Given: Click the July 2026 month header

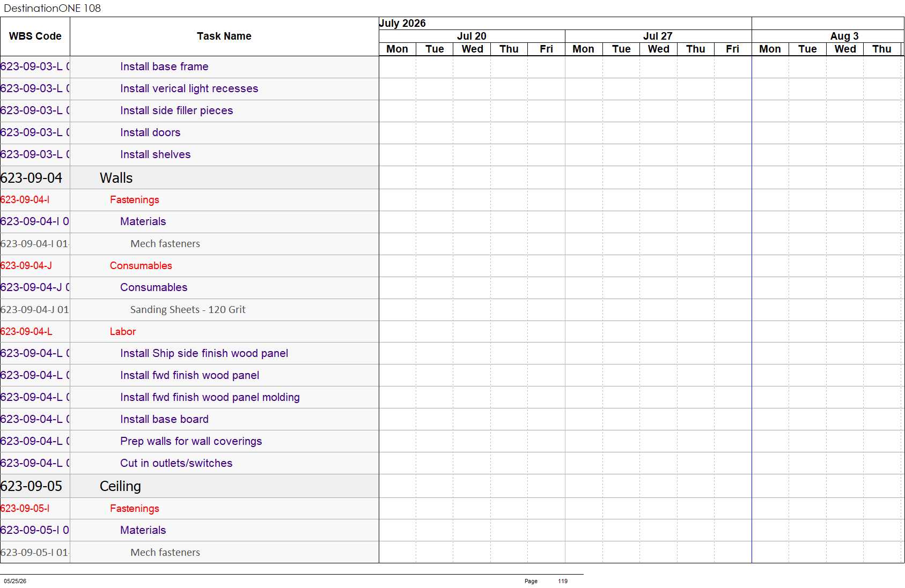Looking at the screenshot, I should (x=402, y=23).
